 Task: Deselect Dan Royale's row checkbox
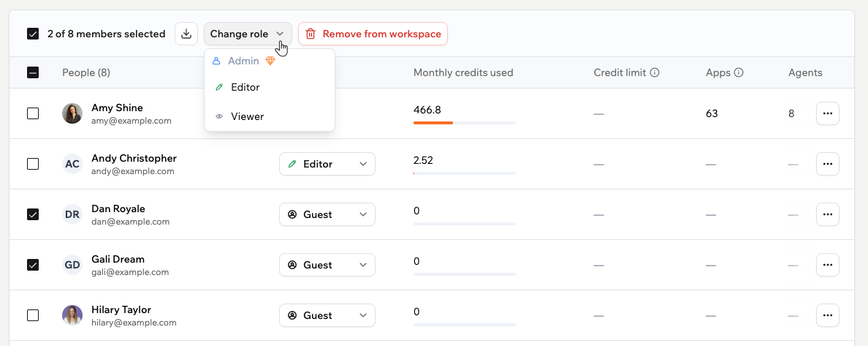pos(33,214)
